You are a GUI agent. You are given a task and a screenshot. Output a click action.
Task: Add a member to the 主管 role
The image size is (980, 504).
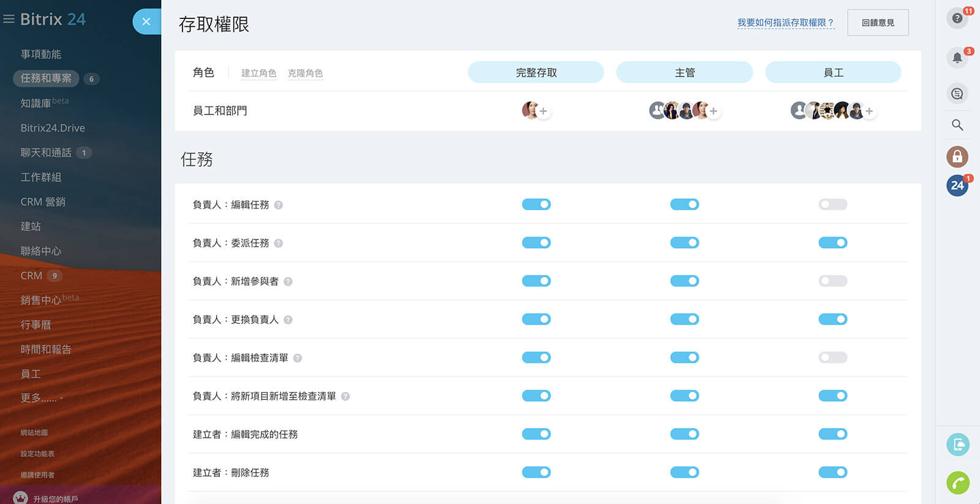[714, 111]
